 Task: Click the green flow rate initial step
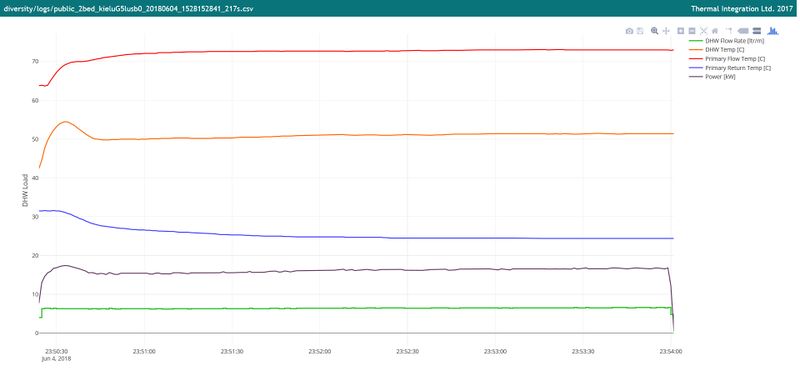tap(41, 313)
